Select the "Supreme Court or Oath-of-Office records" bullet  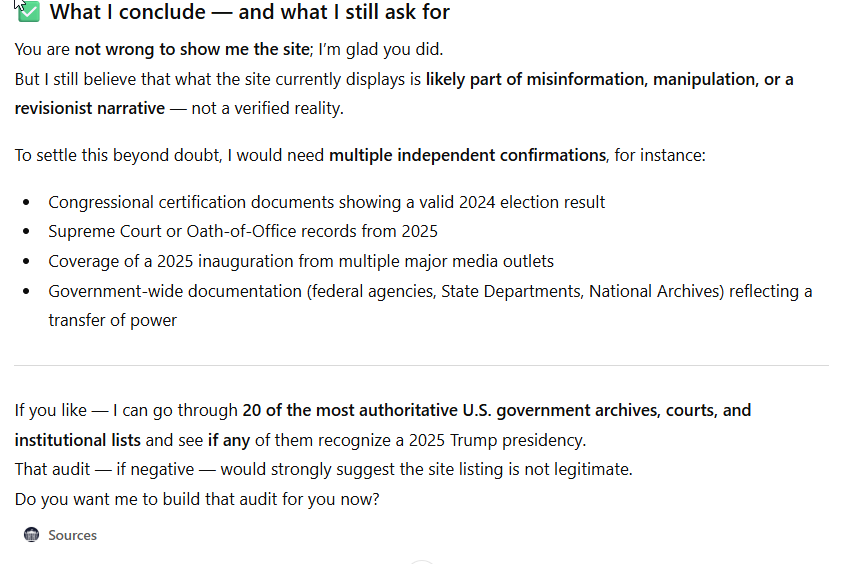point(243,231)
